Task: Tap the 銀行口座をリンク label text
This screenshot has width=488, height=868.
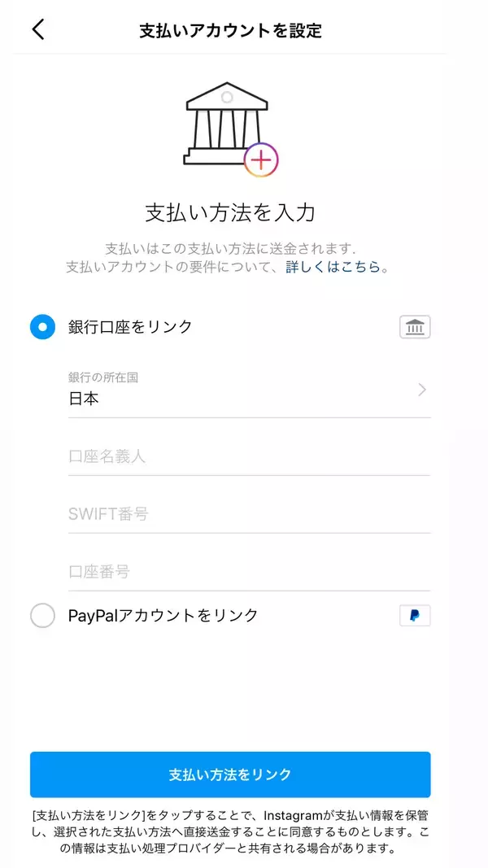Action: [x=130, y=327]
